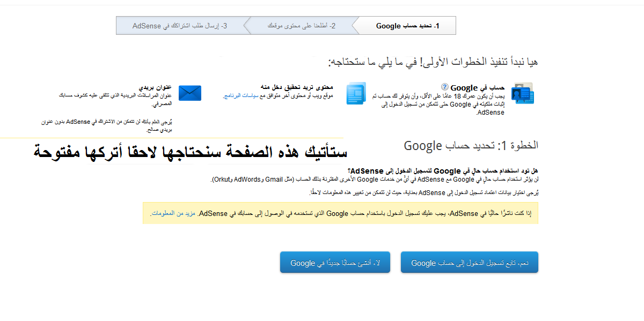Screen dimensions: 644x321
Task: Click the blue content document icon
Action: [x=355, y=93]
